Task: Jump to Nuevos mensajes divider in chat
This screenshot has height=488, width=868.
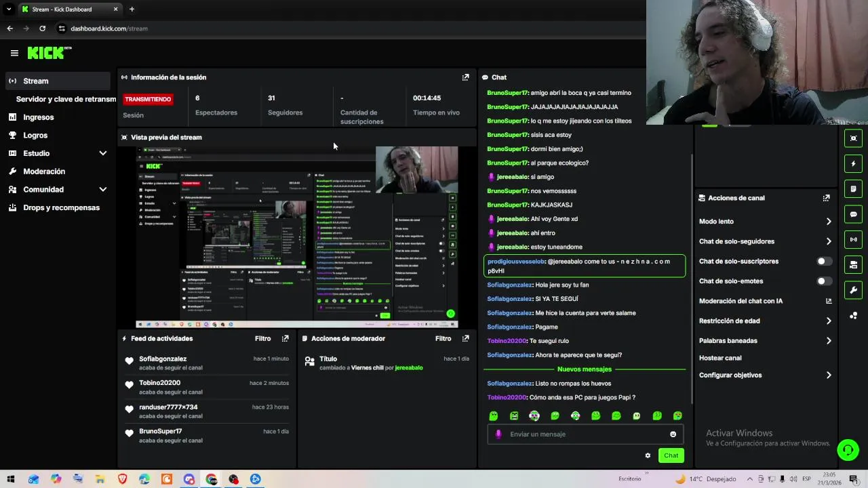Action: coord(584,369)
